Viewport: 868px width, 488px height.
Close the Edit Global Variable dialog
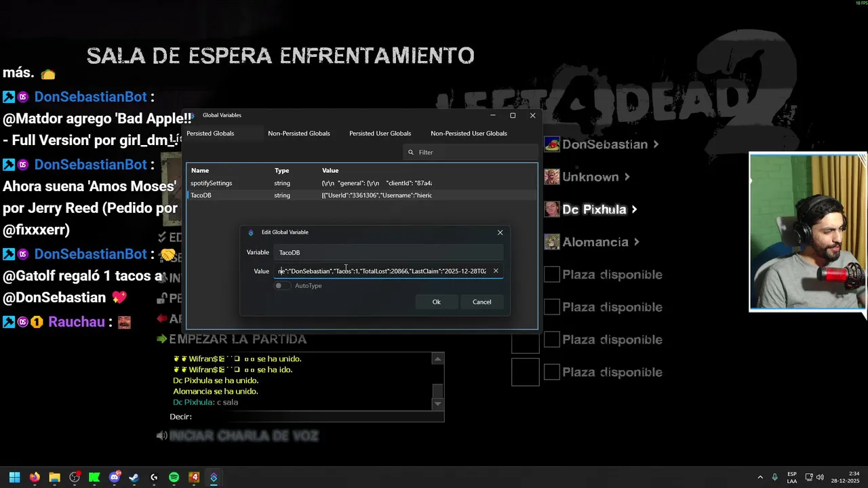(x=500, y=232)
